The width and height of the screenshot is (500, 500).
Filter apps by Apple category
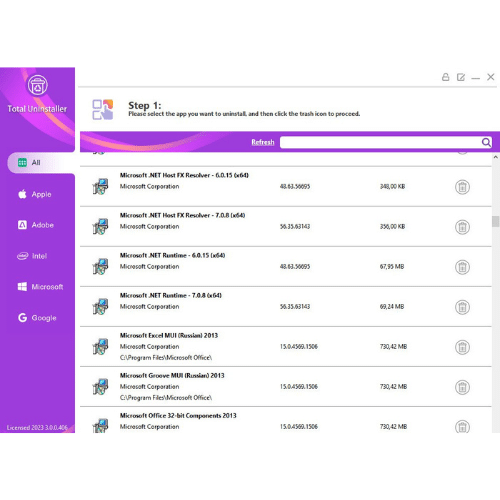[x=35, y=194]
